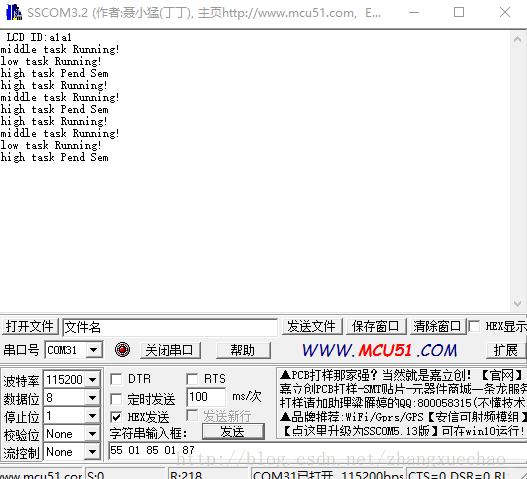Click the 扩展 button
The width and height of the screenshot is (527, 479).
[x=506, y=350]
